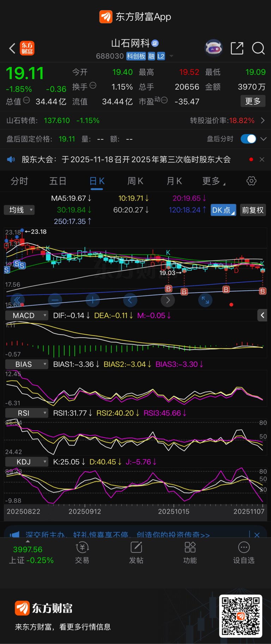This screenshot has width=271, height=644.
Task: Tap the banner megaphone icon
Action: point(14,535)
